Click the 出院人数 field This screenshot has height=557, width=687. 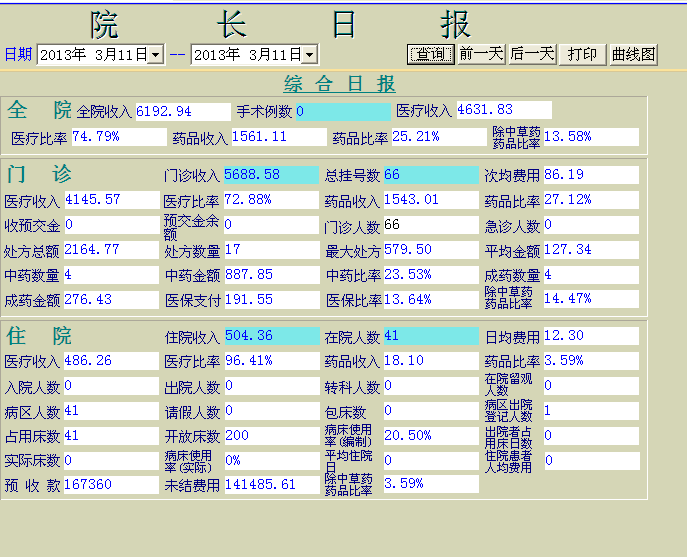272,386
